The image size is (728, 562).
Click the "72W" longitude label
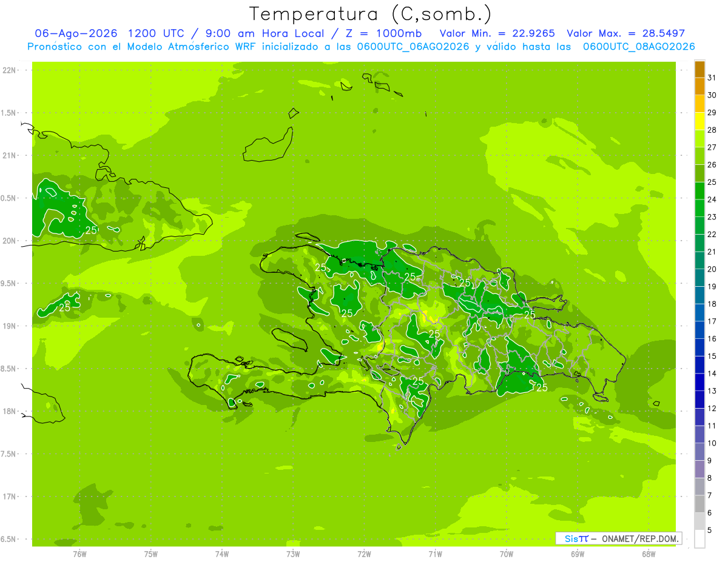(x=364, y=554)
